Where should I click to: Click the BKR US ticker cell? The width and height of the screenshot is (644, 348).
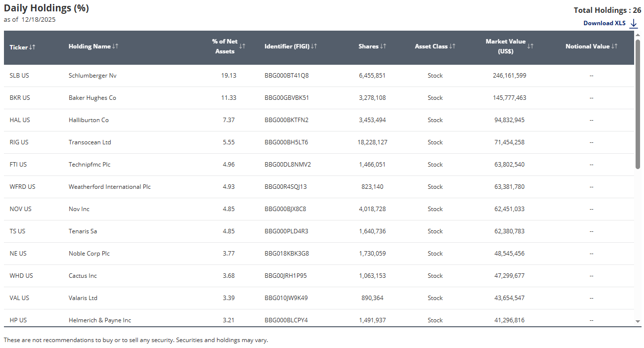coord(20,98)
